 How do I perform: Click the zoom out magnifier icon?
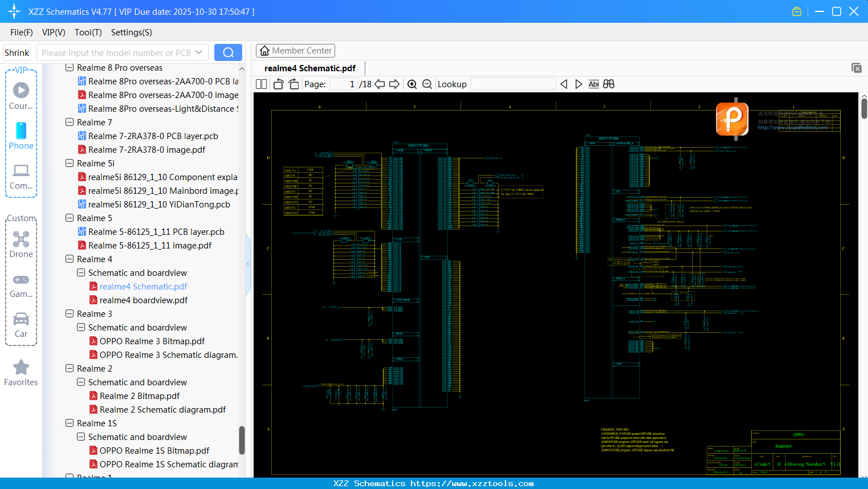(x=427, y=84)
